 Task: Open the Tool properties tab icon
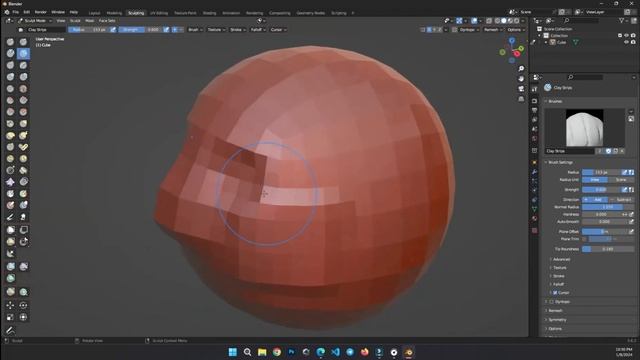535,89
